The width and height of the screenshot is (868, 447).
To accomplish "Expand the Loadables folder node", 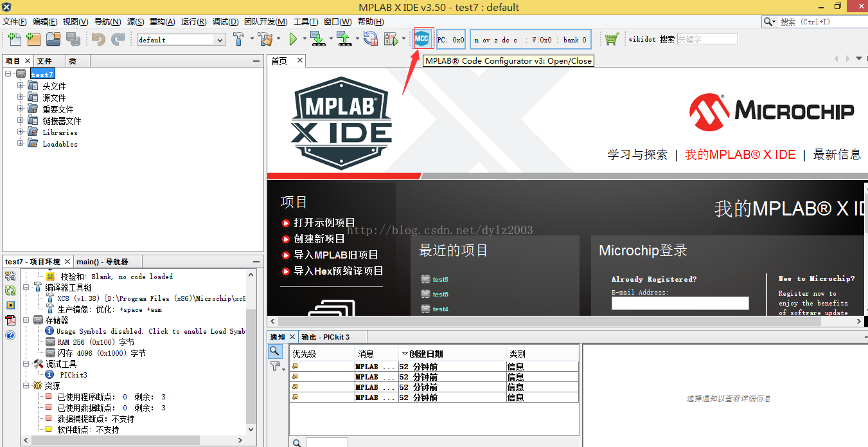I will click(21, 143).
